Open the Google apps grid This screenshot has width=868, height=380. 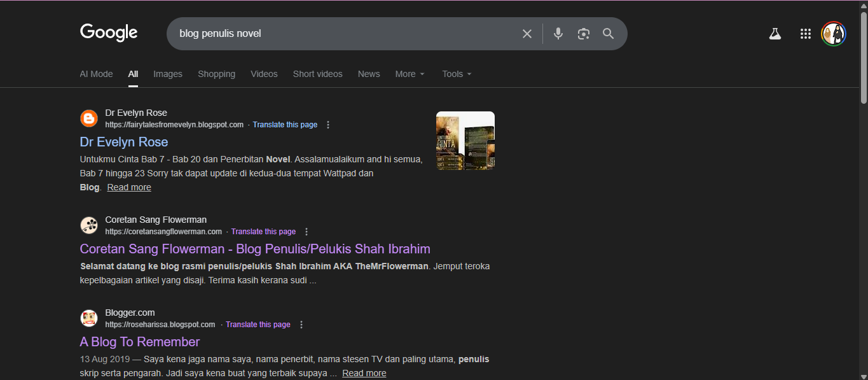[x=805, y=34]
